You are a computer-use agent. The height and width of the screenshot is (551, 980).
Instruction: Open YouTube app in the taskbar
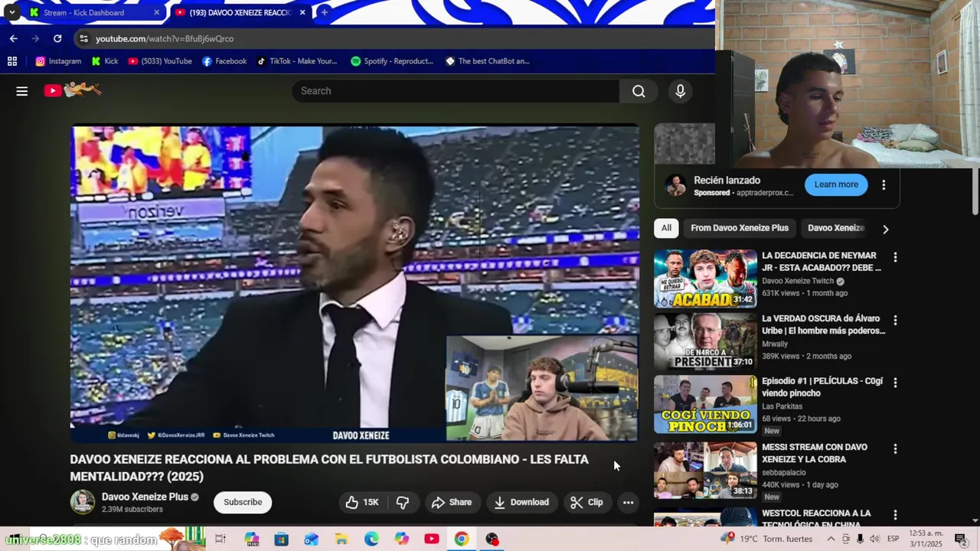432,539
